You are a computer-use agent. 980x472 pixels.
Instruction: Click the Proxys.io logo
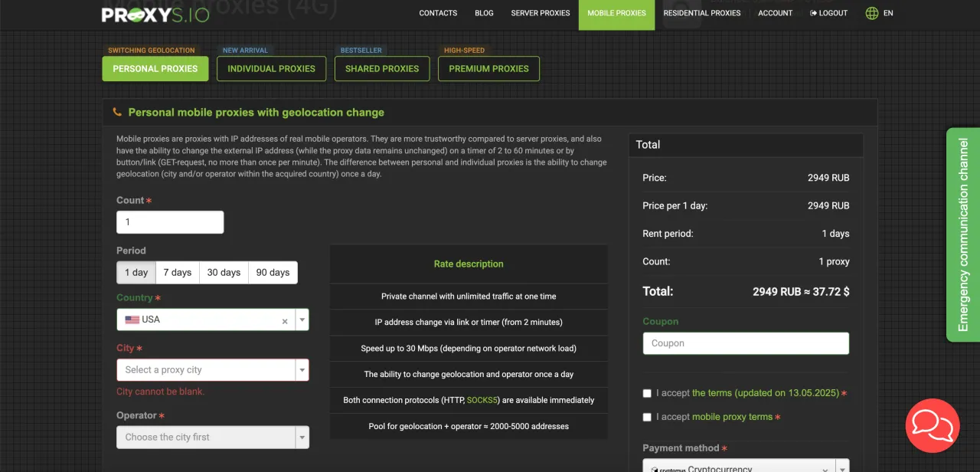(155, 14)
